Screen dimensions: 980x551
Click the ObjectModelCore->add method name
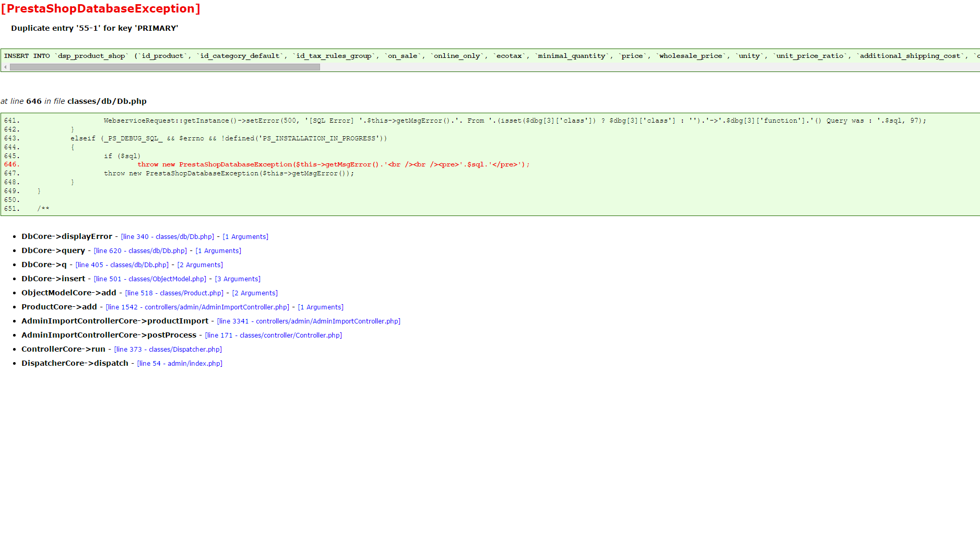tap(69, 293)
